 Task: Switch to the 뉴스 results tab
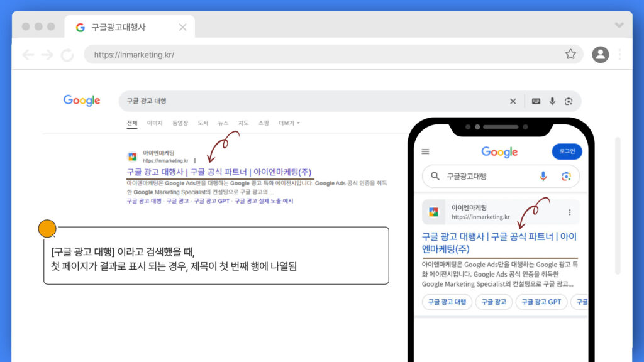coord(223,123)
